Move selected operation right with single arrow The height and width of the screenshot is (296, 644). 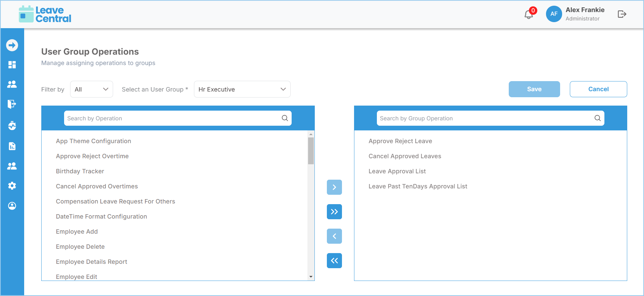pos(334,187)
